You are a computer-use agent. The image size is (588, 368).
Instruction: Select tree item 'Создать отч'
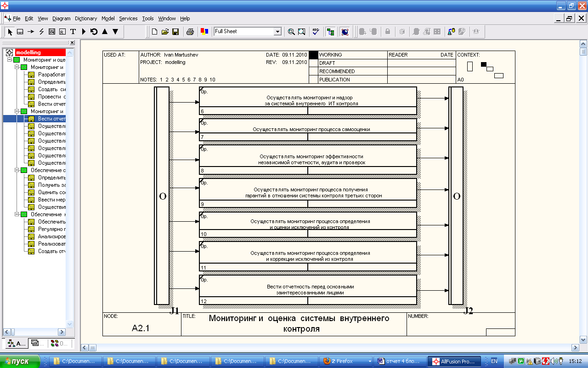click(51, 251)
